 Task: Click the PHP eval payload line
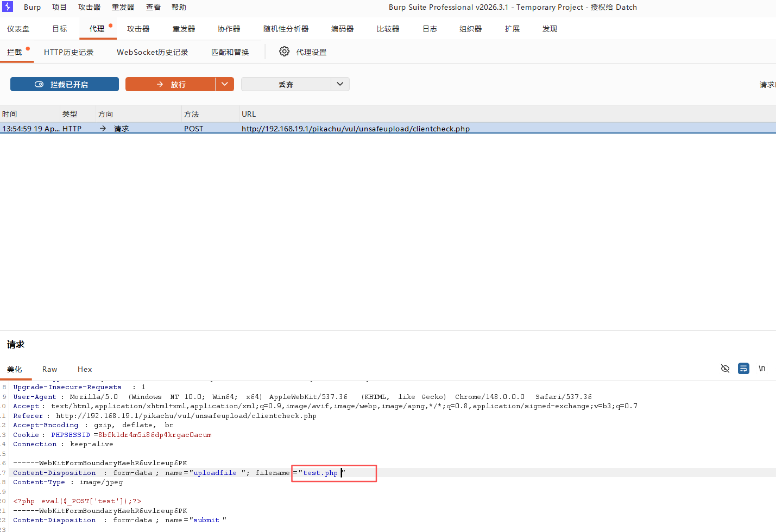pos(77,501)
